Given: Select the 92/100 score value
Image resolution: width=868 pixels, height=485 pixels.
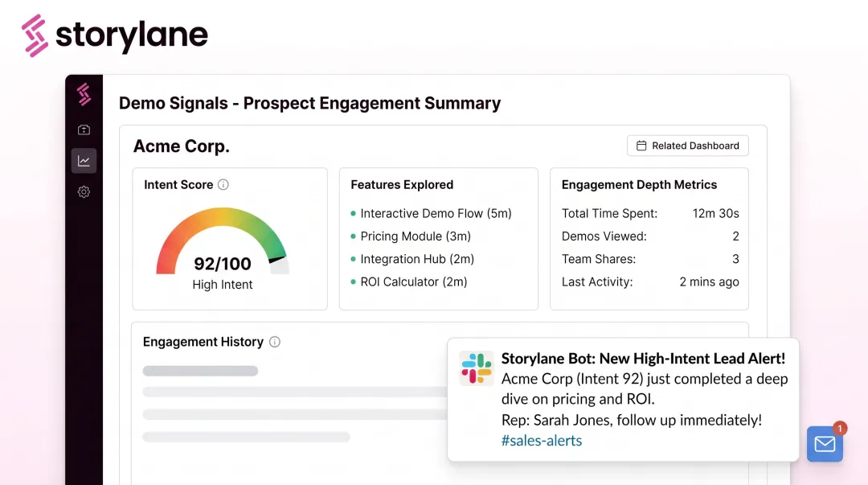Looking at the screenshot, I should [x=223, y=264].
